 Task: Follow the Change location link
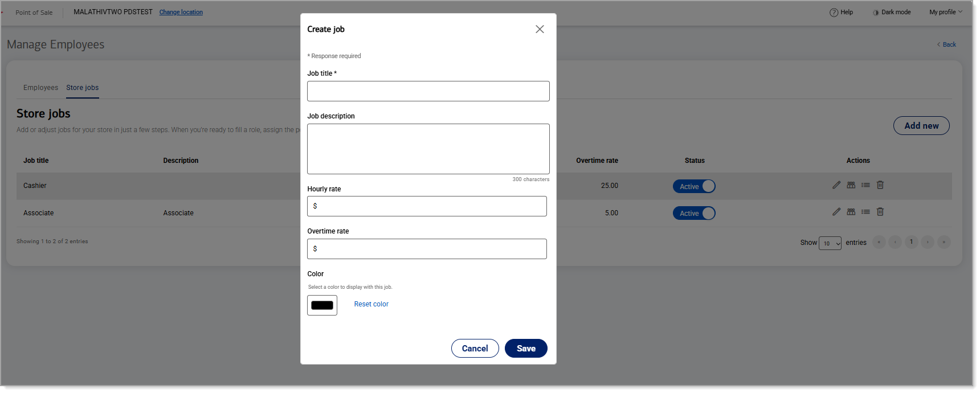click(181, 12)
